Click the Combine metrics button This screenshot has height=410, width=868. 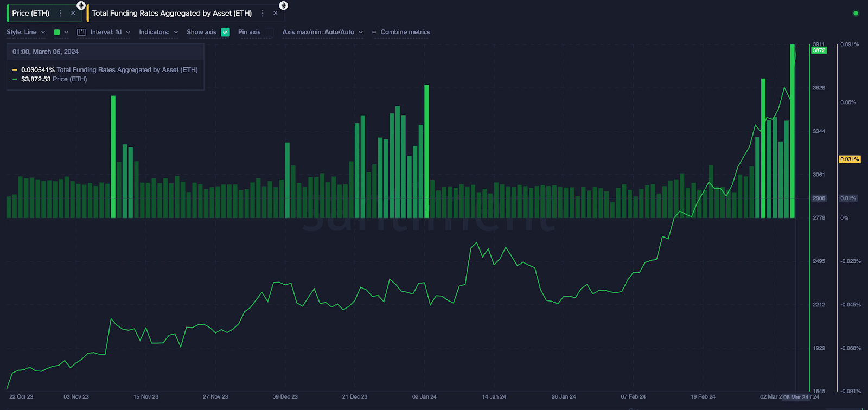coord(405,32)
